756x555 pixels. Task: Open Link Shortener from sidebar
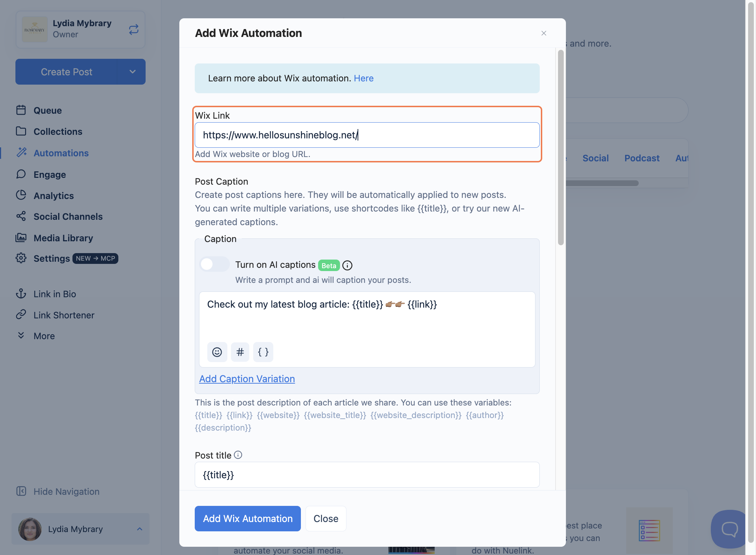click(x=64, y=315)
